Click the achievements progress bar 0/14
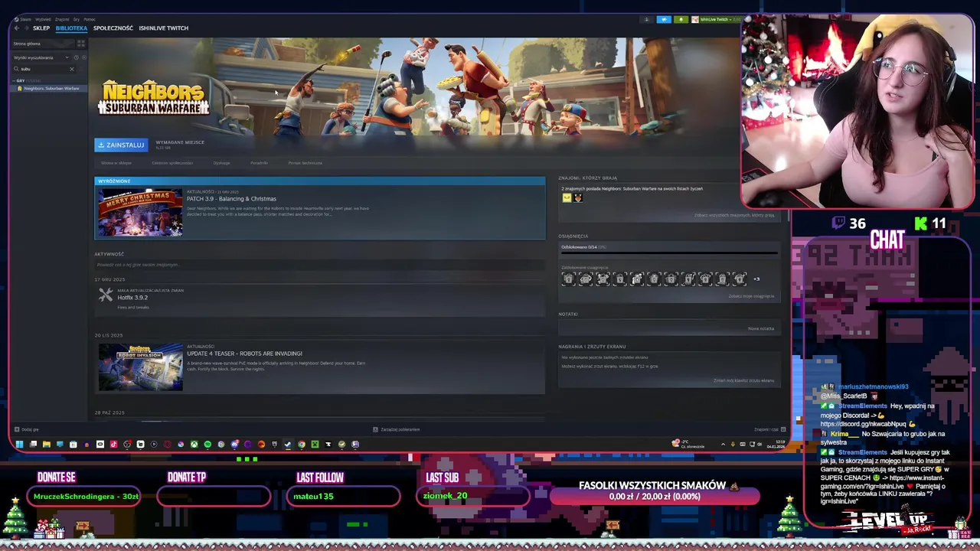 669,252
